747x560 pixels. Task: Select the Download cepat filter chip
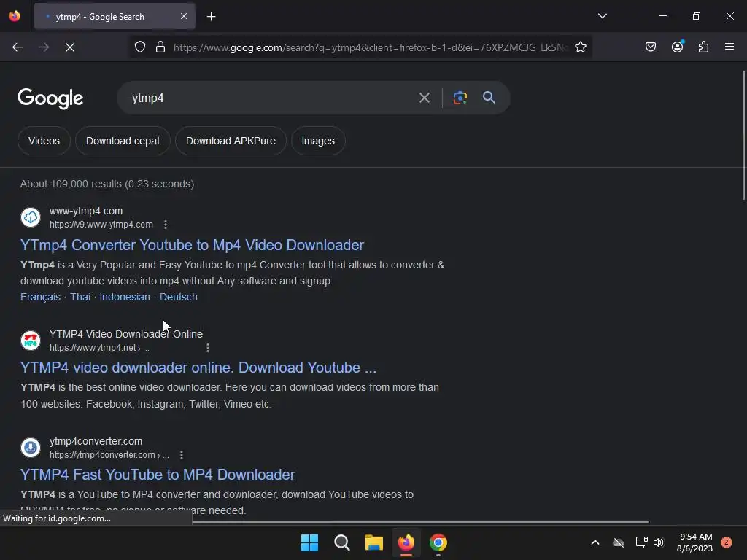(123, 141)
